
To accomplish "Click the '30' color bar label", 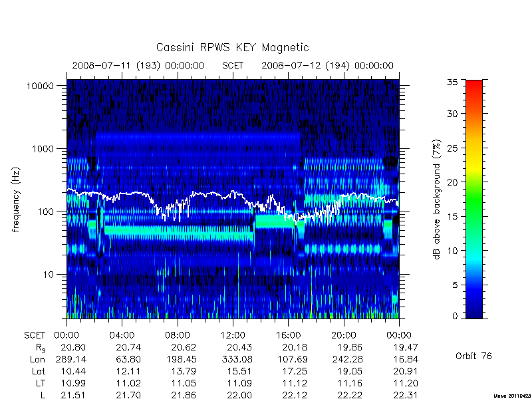I will pyautogui.click(x=452, y=114).
